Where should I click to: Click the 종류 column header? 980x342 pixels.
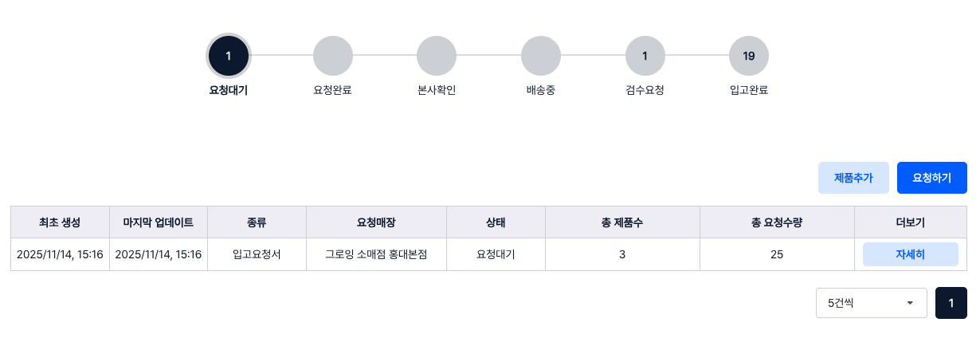coord(257,222)
